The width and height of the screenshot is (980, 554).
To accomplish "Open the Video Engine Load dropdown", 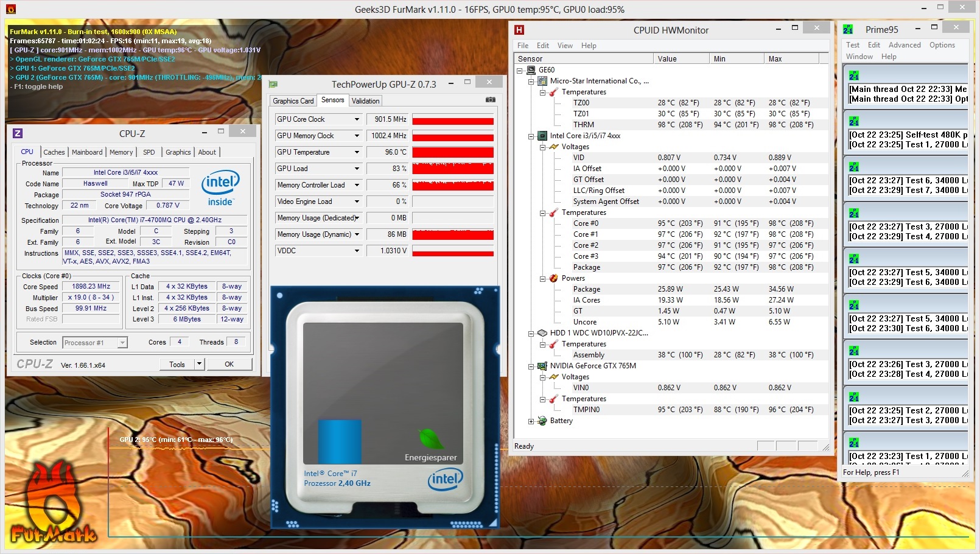I will tap(357, 202).
